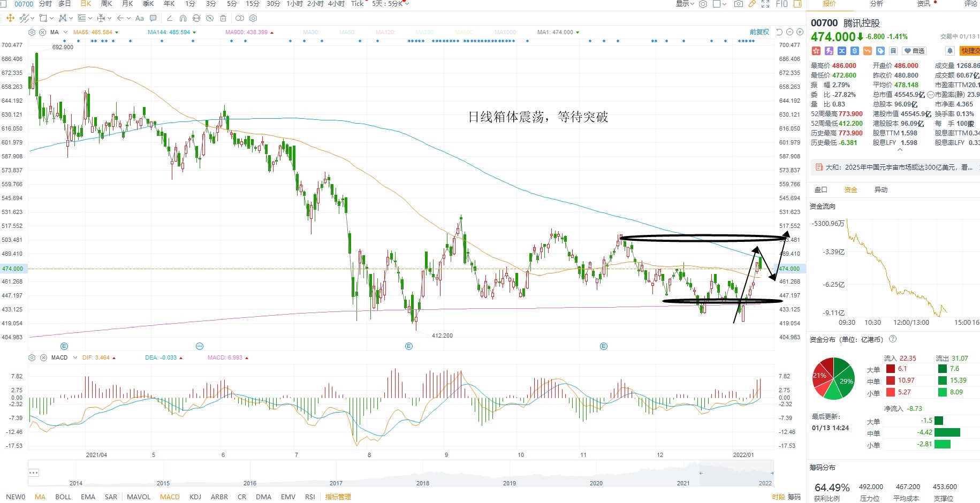This screenshot has height=503, width=980.
Task: Remove the MA indicator with X icon
Action: click(x=42, y=32)
